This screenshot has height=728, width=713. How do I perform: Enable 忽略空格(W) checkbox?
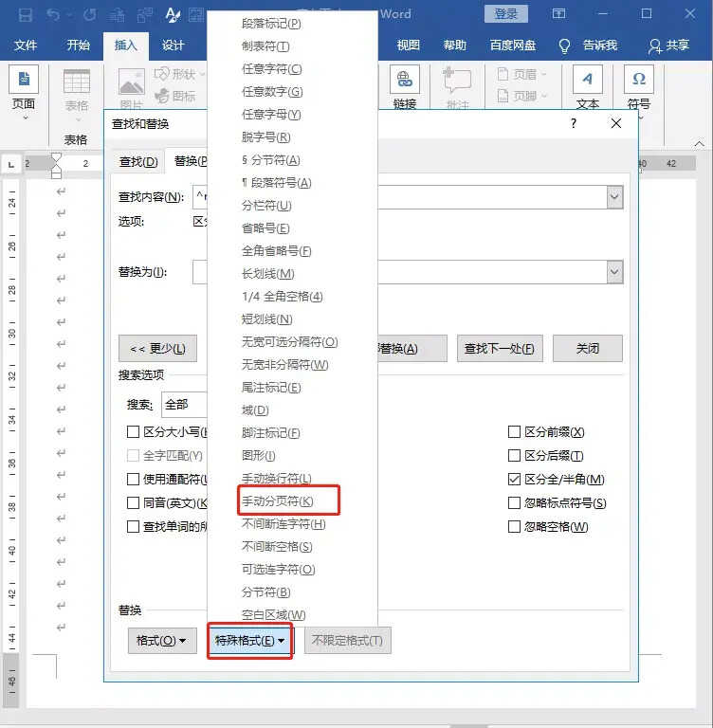[x=514, y=526]
